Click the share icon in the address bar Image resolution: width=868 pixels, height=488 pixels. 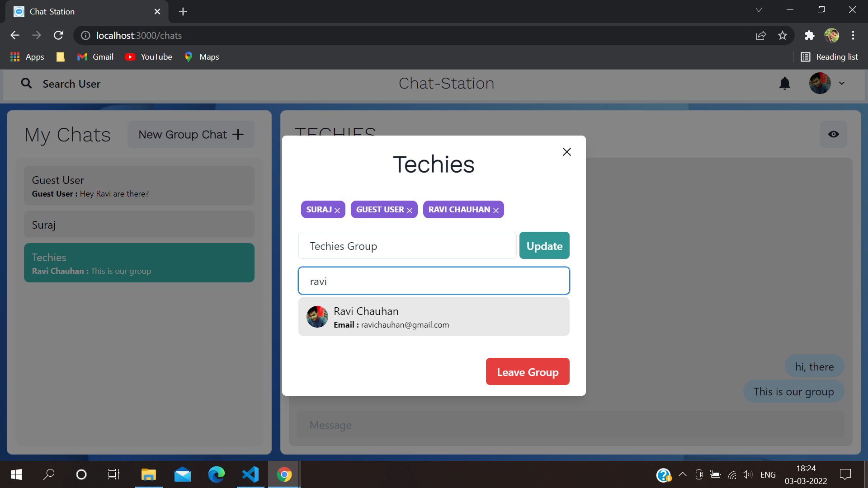[x=761, y=35]
